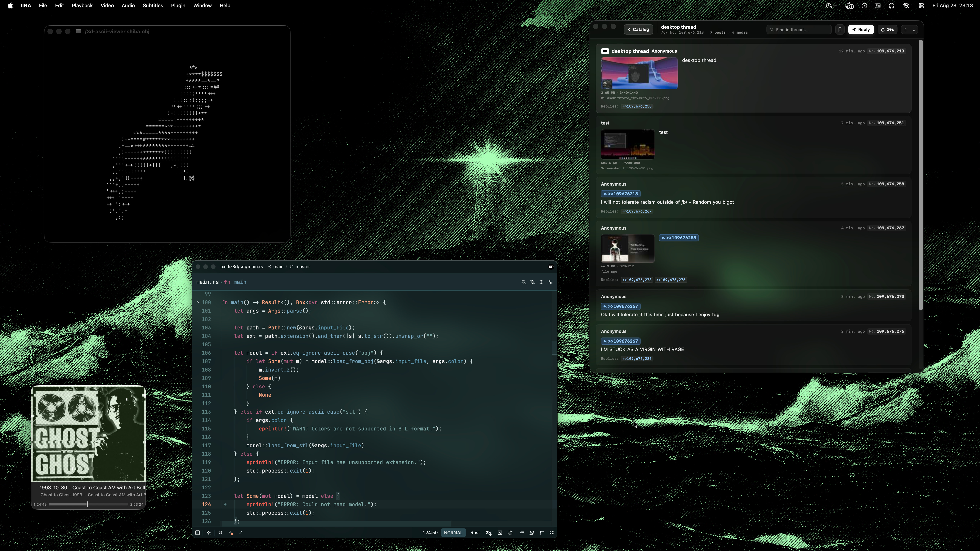980x551 pixels.
Task: Follow reply link >>109,676,276 under file.png post
Action: click(671, 280)
